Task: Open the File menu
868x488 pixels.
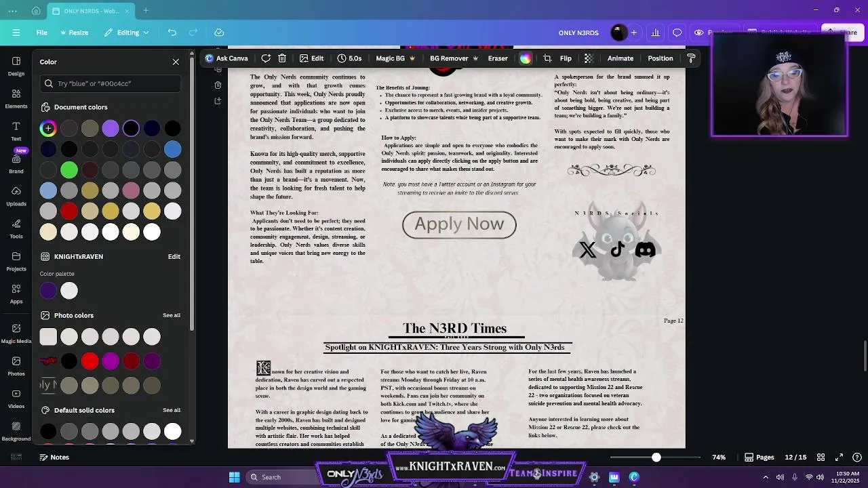Action: pos(41,33)
